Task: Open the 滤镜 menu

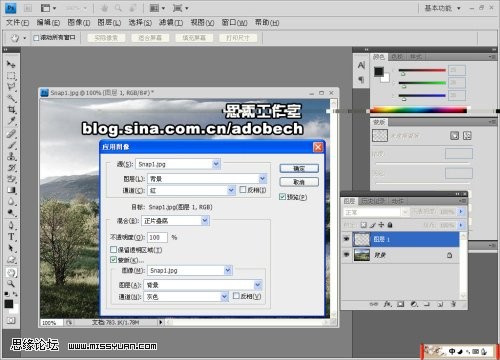Action: click(171, 23)
